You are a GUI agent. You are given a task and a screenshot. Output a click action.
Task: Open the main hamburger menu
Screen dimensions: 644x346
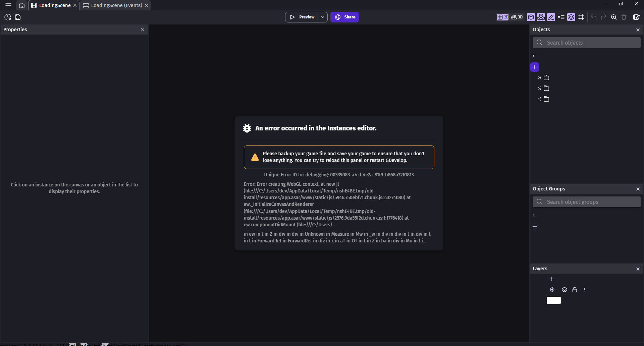pyautogui.click(x=8, y=4)
